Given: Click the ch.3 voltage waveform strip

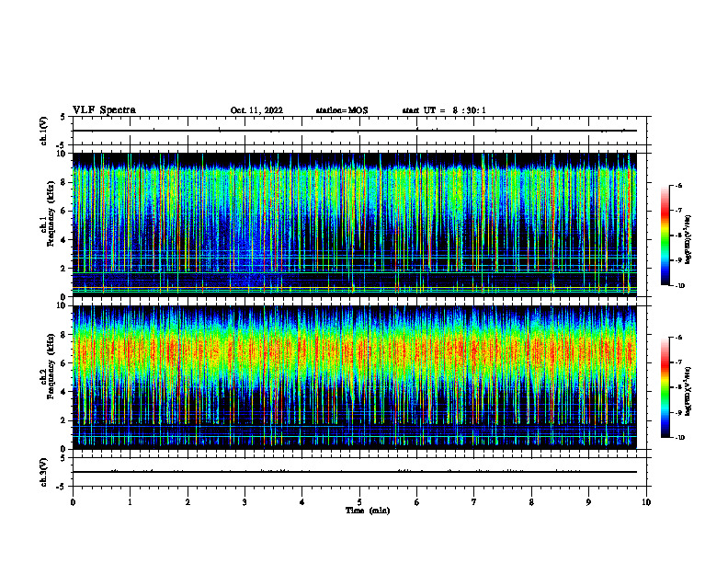Looking at the screenshot, I should [x=354, y=472].
